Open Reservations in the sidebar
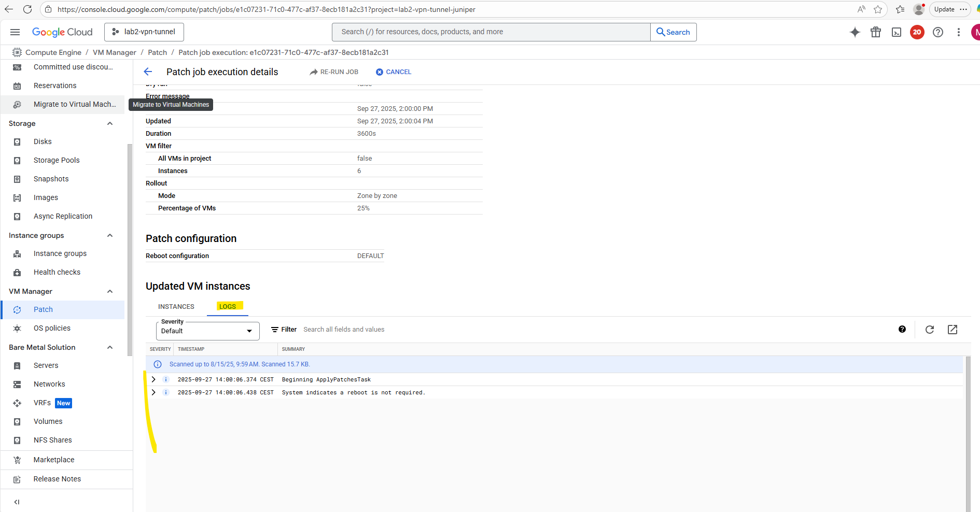 (63, 86)
